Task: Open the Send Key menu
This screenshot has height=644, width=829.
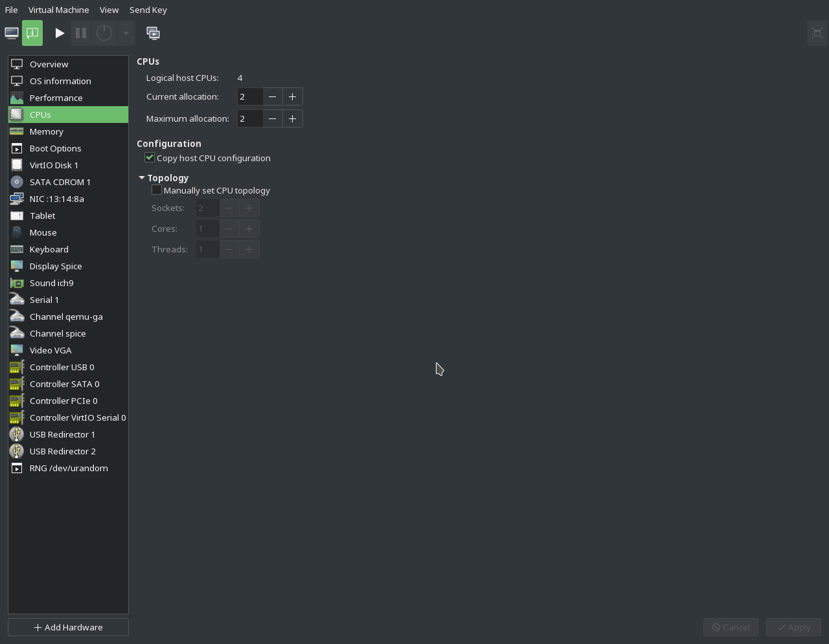Action: (x=148, y=10)
